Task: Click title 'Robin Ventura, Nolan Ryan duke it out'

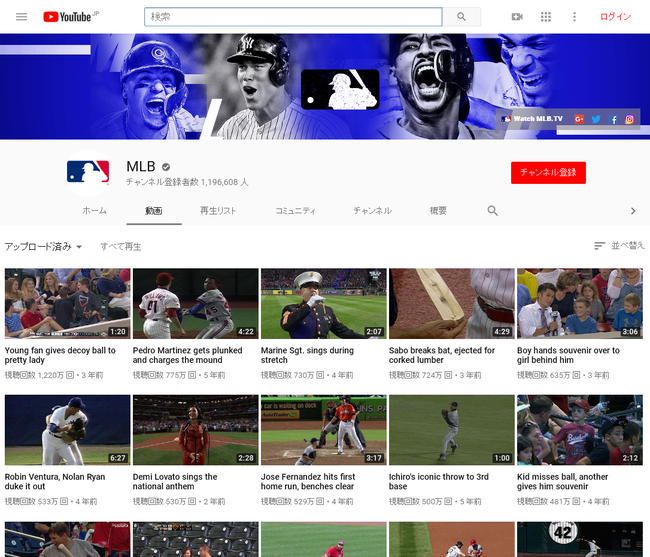Action: pos(55,482)
